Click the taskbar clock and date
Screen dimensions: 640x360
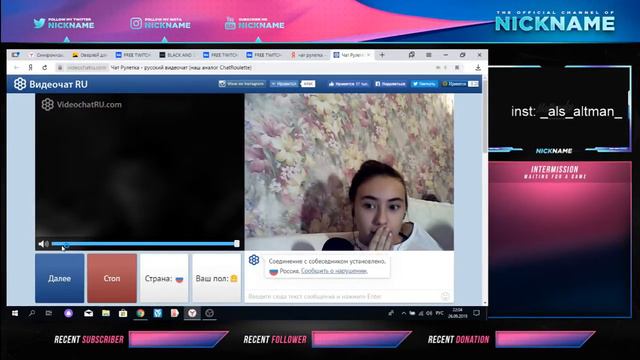tap(458, 313)
